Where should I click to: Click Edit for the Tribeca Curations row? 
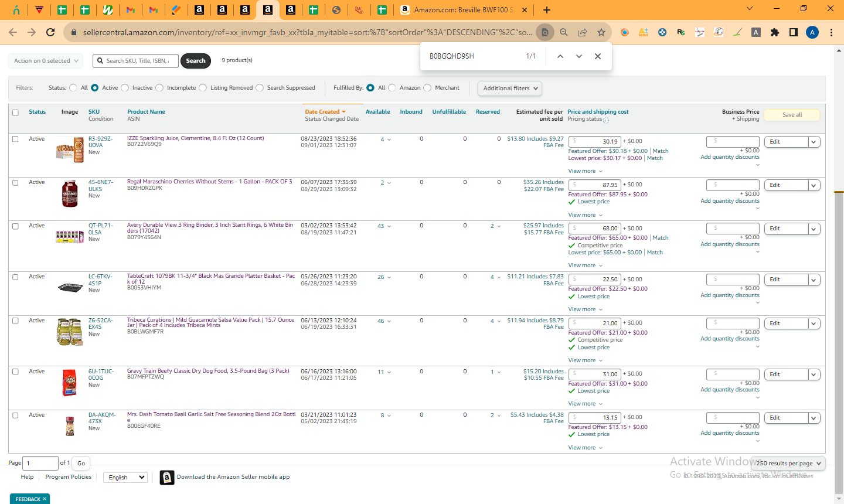click(x=787, y=323)
